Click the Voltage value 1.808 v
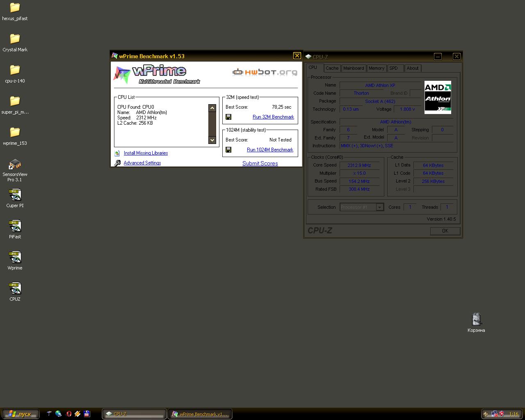The height and width of the screenshot is (420, 525). coord(407,109)
